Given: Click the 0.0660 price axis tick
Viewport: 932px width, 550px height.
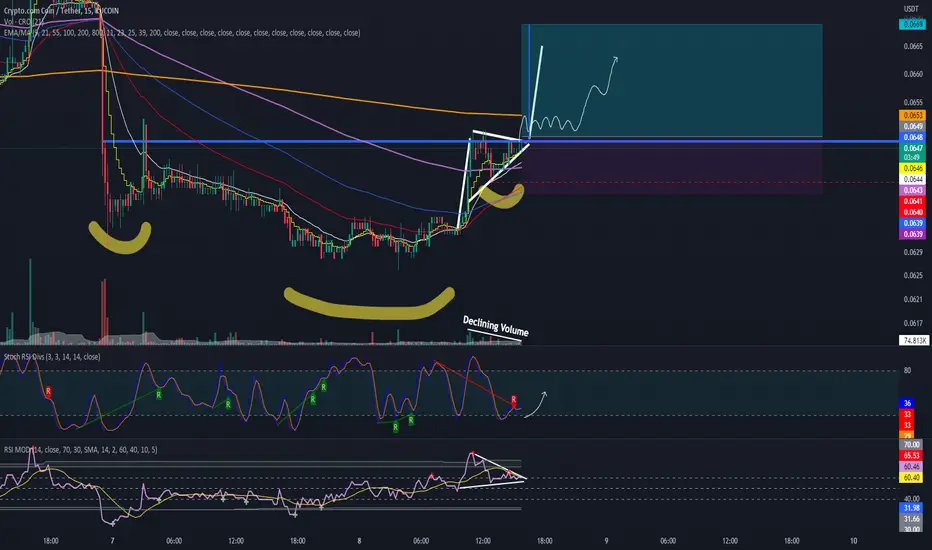Looking at the screenshot, I should 912,74.
